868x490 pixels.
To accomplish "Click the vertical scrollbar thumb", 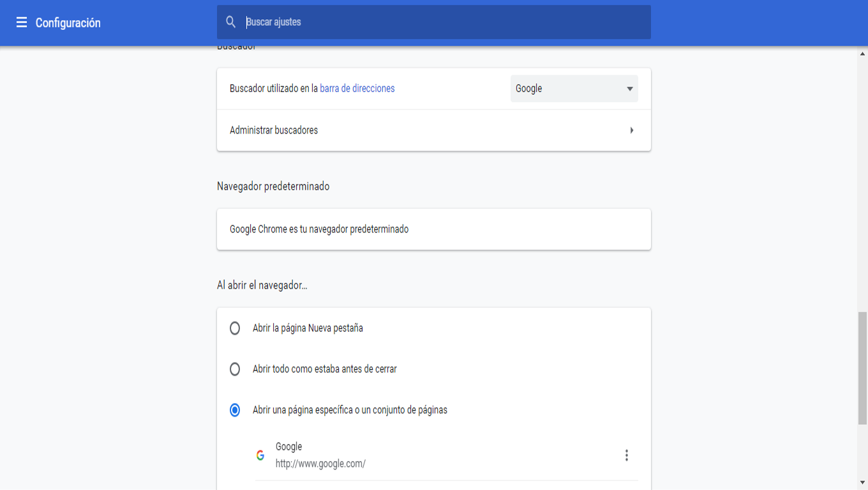I will coord(862,367).
